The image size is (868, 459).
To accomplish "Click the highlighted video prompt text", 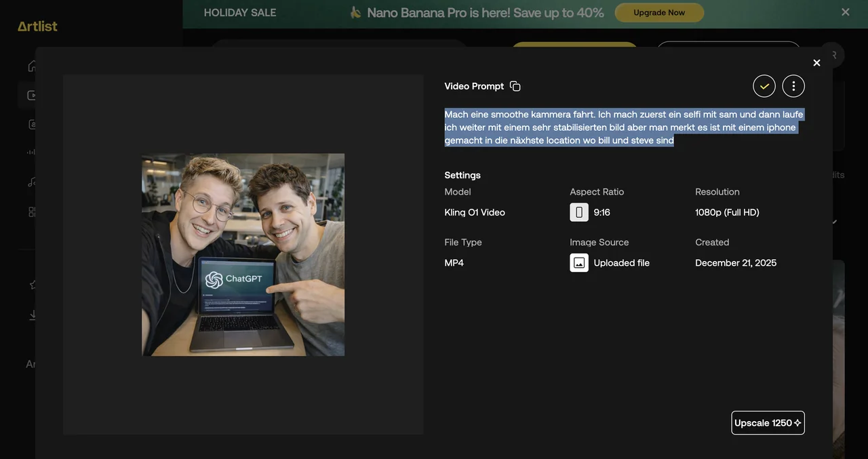I will [624, 127].
